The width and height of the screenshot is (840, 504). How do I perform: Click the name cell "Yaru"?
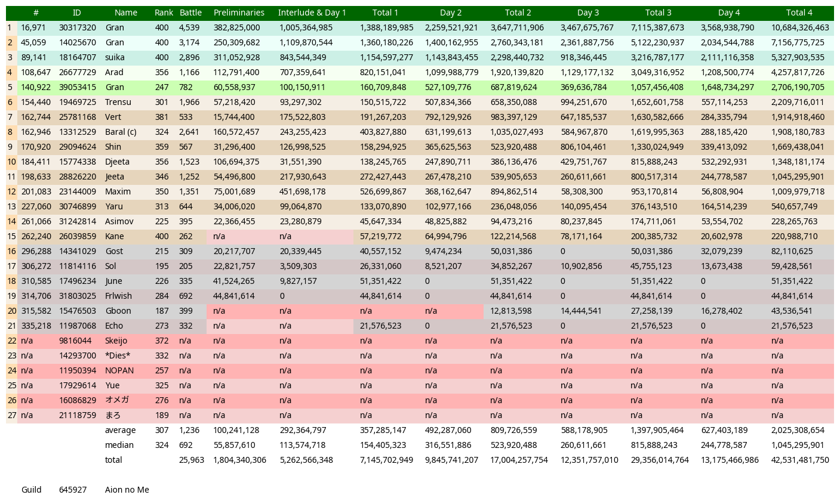113,206
